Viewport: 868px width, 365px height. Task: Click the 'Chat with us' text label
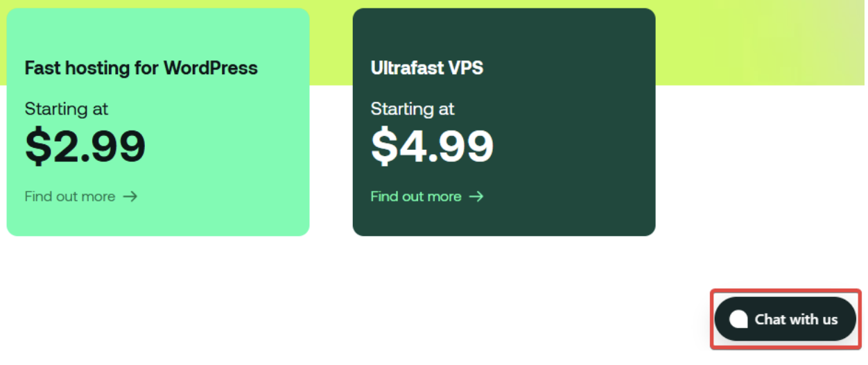coord(796,319)
